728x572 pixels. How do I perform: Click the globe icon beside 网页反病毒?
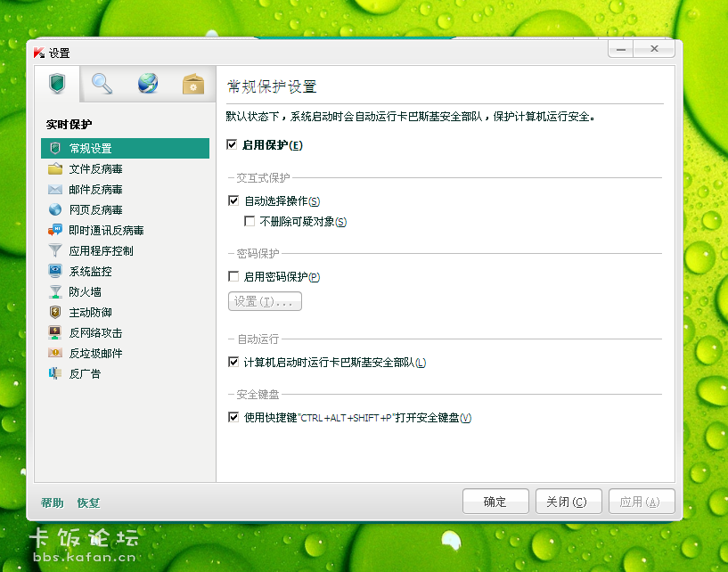click(x=54, y=209)
